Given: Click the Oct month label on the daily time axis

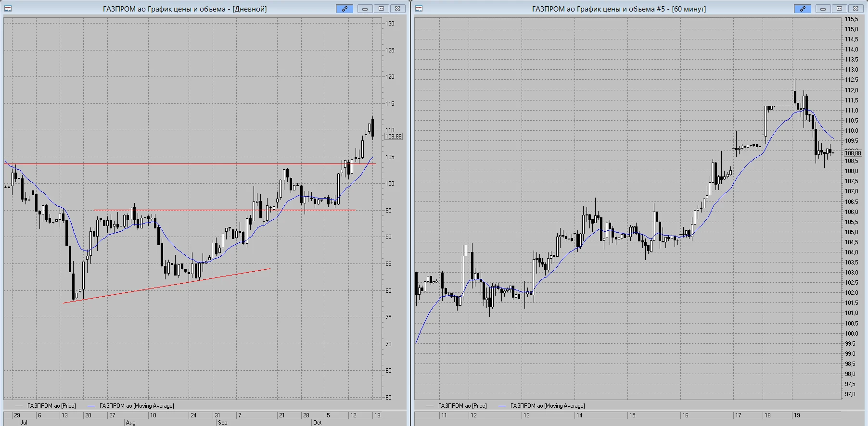Looking at the screenshot, I should coord(318,423).
